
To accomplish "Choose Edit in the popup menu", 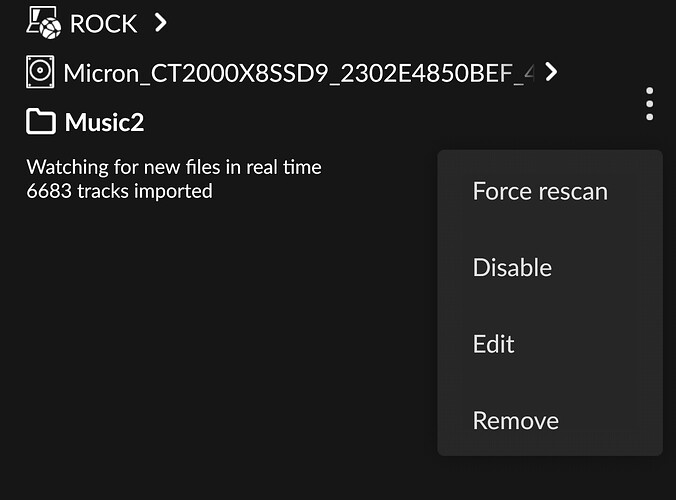I will point(494,344).
